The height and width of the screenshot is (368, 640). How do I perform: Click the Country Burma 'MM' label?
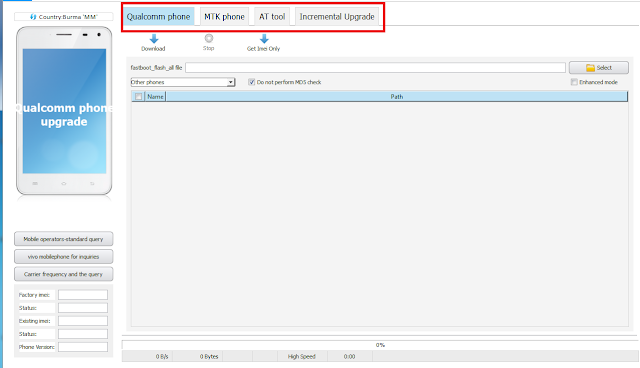point(64,17)
